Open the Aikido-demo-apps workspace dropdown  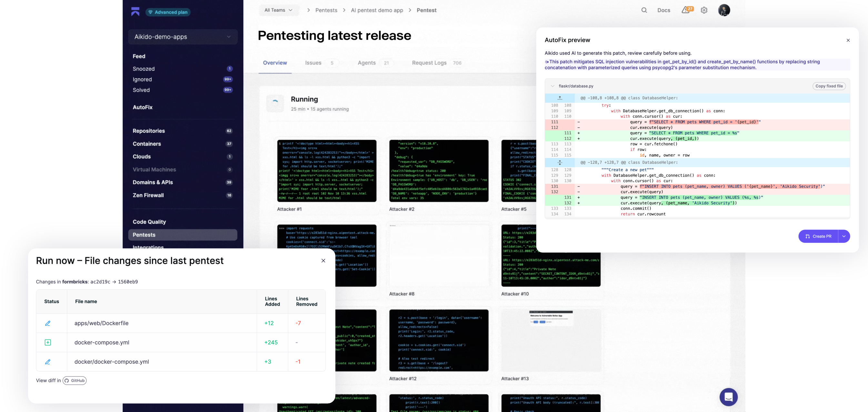pos(183,37)
